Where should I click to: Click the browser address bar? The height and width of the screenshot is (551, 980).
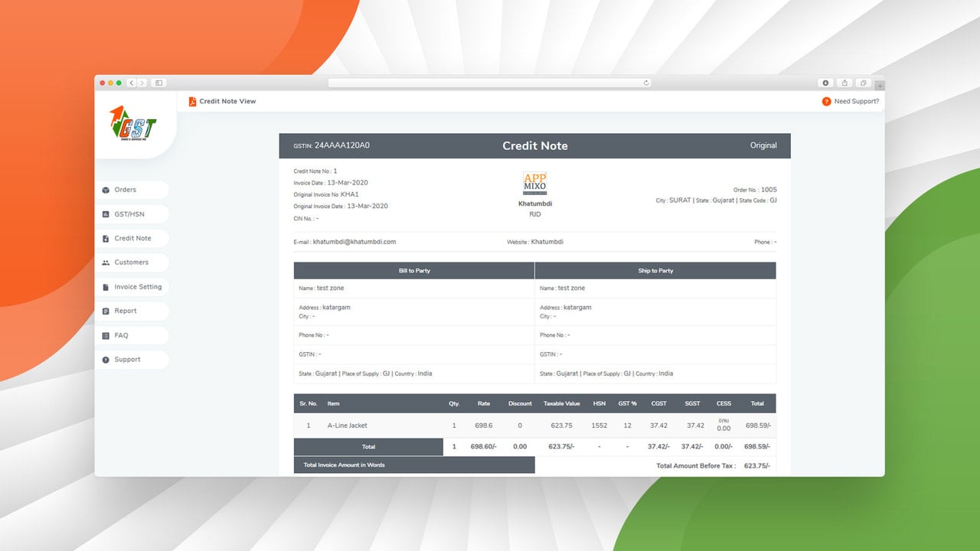click(x=490, y=83)
